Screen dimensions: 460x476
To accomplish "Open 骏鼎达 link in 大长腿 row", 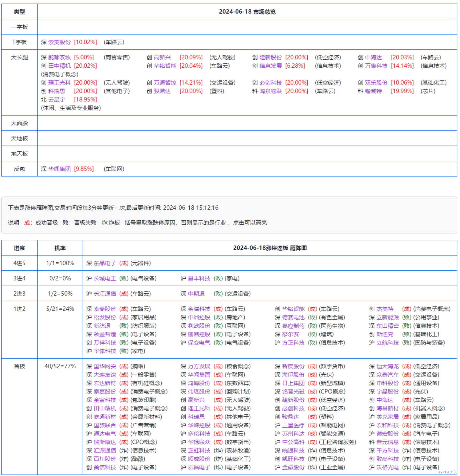I will 162,91.
